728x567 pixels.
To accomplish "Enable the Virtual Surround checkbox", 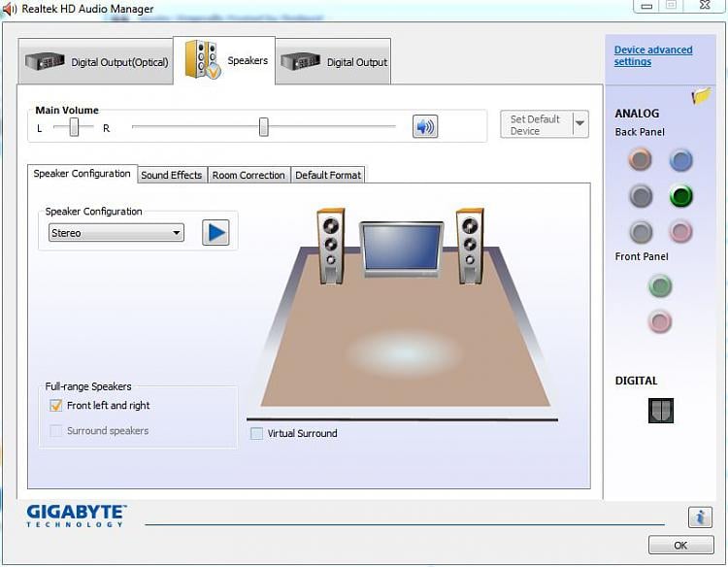I will 256,433.
